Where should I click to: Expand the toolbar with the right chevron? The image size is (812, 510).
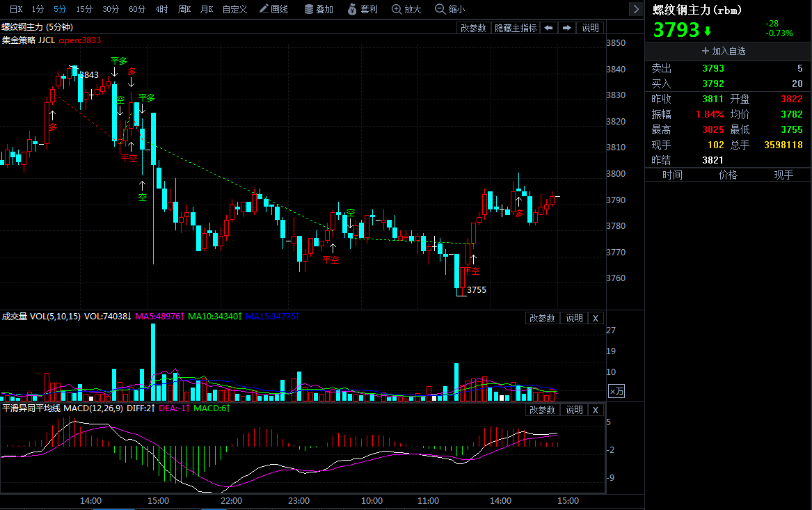(x=635, y=9)
